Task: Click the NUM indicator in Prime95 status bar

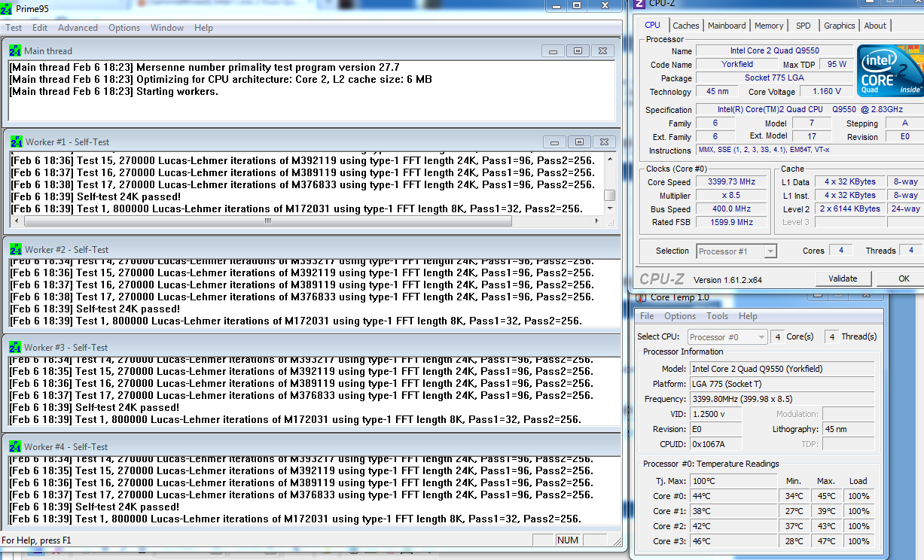Action: click(567, 540)
